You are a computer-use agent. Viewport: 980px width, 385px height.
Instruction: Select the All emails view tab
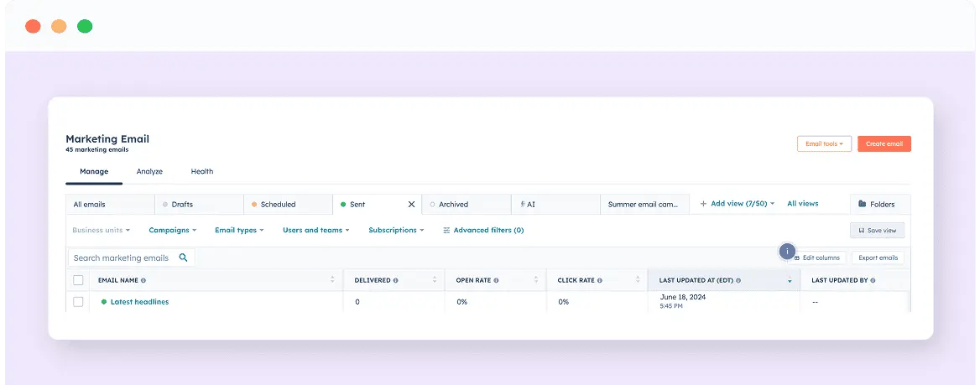click(x=110, y=205)
